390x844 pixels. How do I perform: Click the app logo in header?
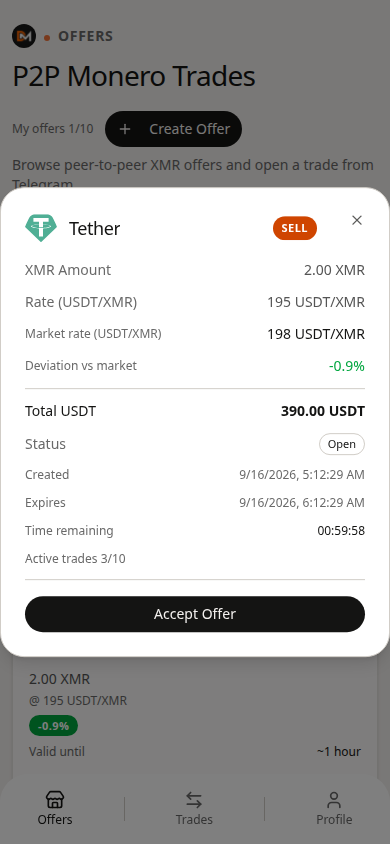click(x=24, y=36)
